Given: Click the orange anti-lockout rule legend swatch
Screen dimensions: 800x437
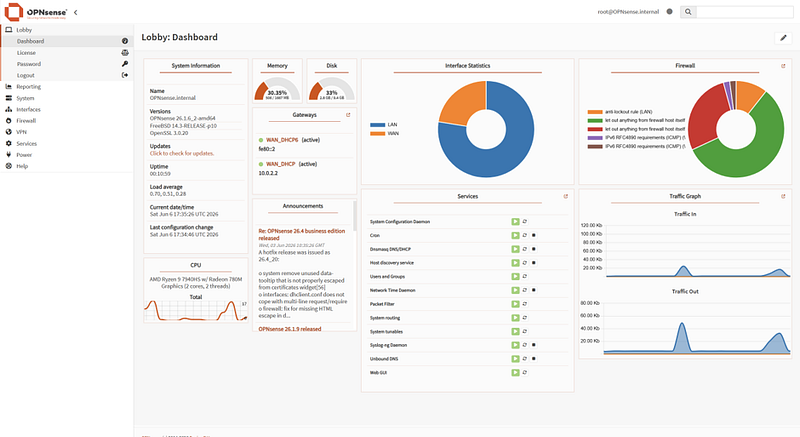Looking at the screenshot, I should tap(594, 112).
